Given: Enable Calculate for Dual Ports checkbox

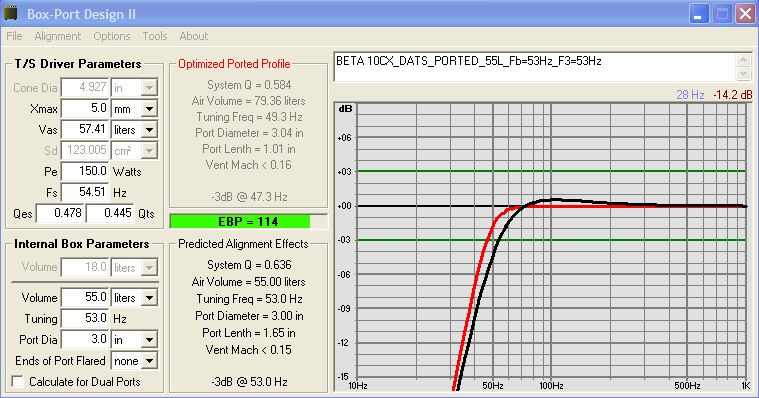Looking at the screenshot, I should click(18, 382).
